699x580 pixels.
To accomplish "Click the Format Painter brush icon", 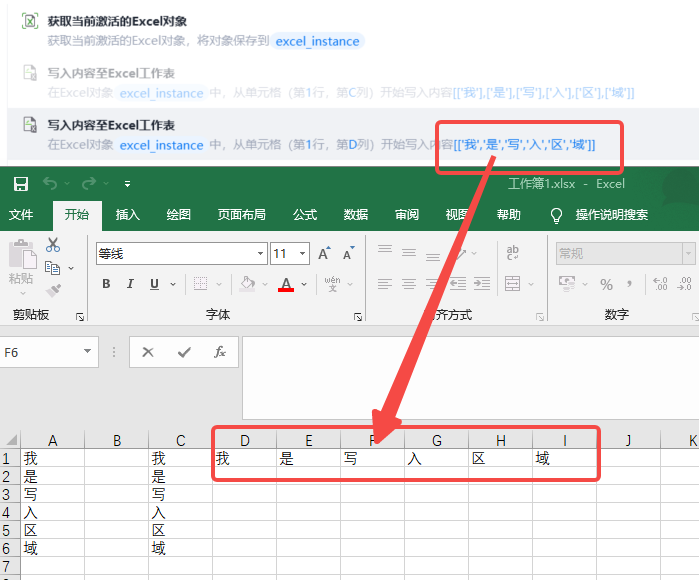I will point(53,290).
